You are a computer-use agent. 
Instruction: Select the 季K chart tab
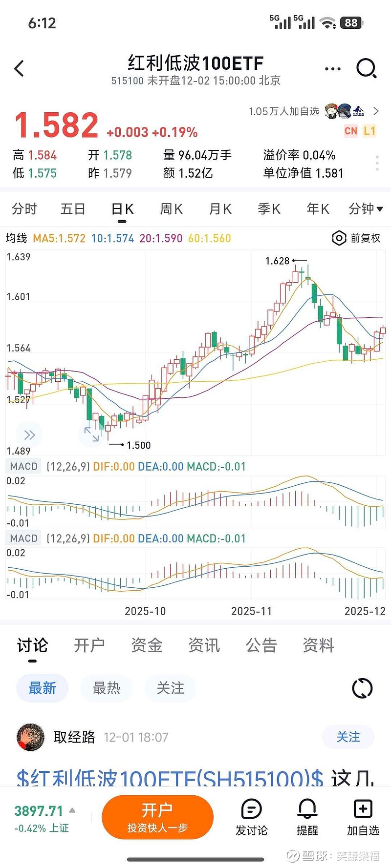[269, 209]
